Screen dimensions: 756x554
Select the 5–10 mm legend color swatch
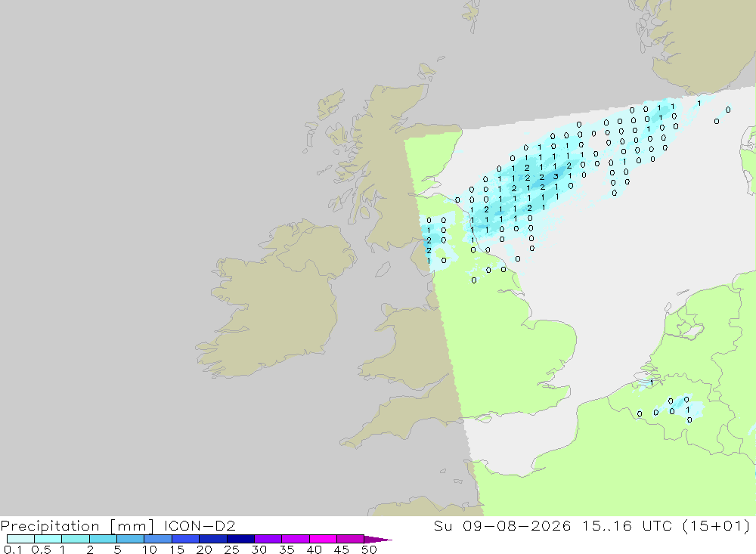point(130,539)
